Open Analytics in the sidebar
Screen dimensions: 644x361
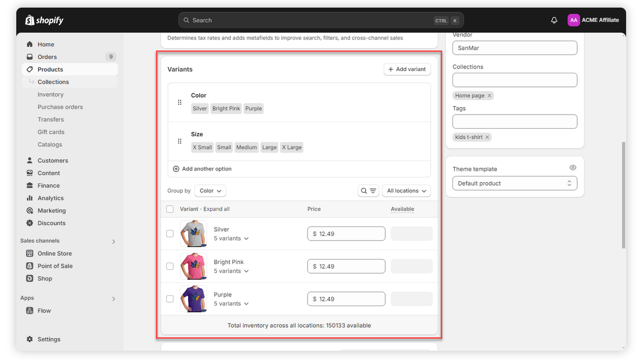pyautogui.click(x=50, y=198)
